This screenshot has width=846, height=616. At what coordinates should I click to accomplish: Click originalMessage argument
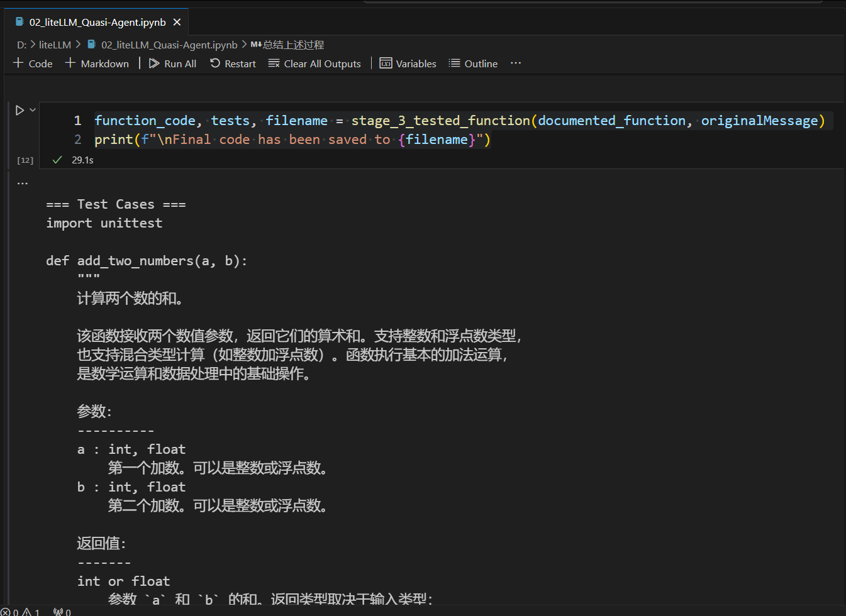pyautogui.click(x=759, y=120)
